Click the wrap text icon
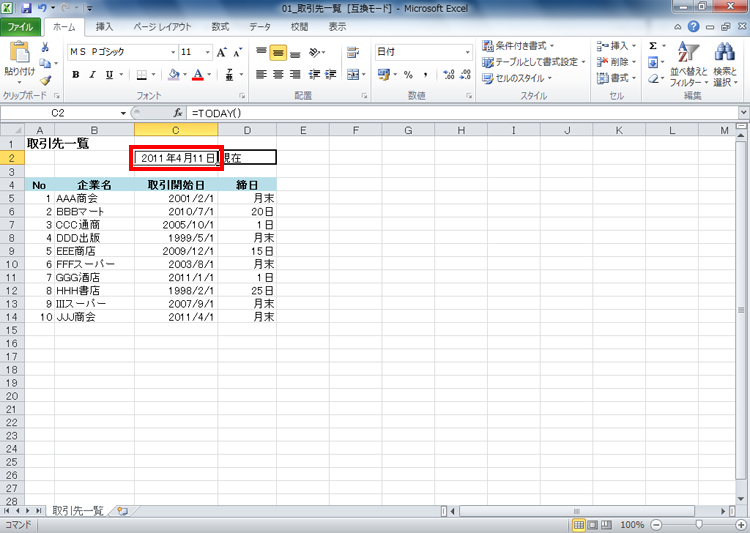The width and height of the screenshot is (750, 533). pos(353,53)
